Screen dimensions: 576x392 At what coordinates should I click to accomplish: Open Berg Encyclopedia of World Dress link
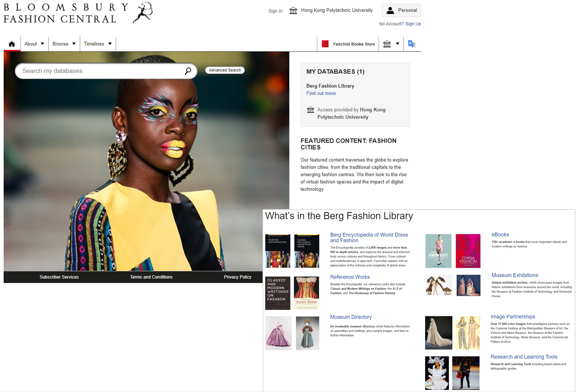pos(369,238)
